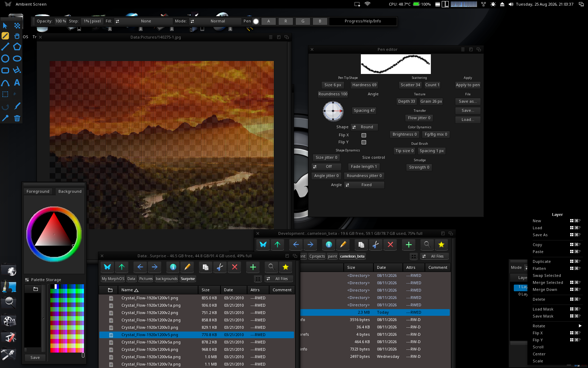Select the hand pan tool
This screenshot has height=368, width=588.
coord(17,36)
